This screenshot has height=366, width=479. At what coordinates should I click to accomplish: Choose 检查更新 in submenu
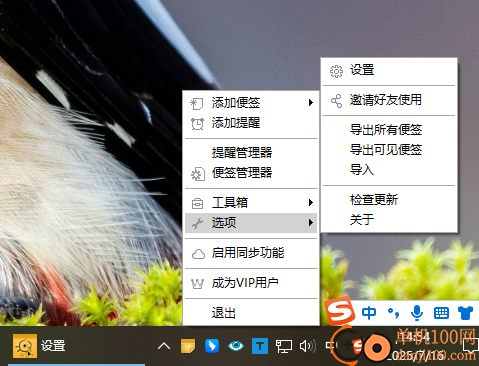click(x=389, y=200)
